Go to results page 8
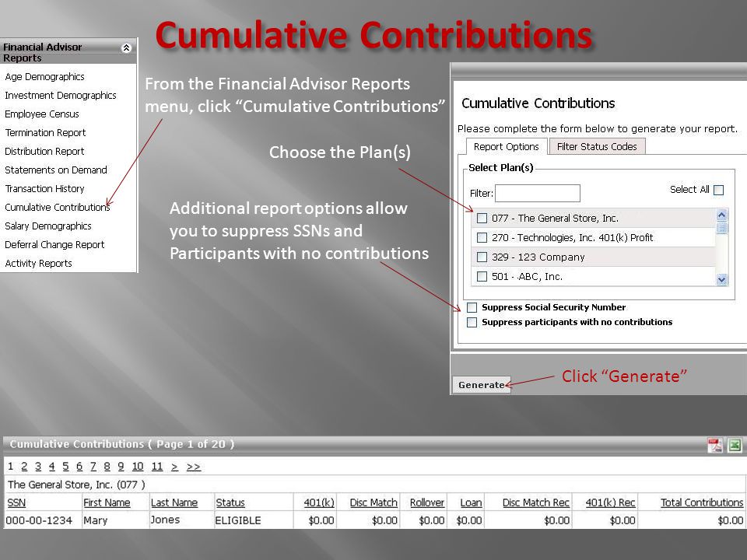This screenshot has height=560, width=747. pos(107,467)
